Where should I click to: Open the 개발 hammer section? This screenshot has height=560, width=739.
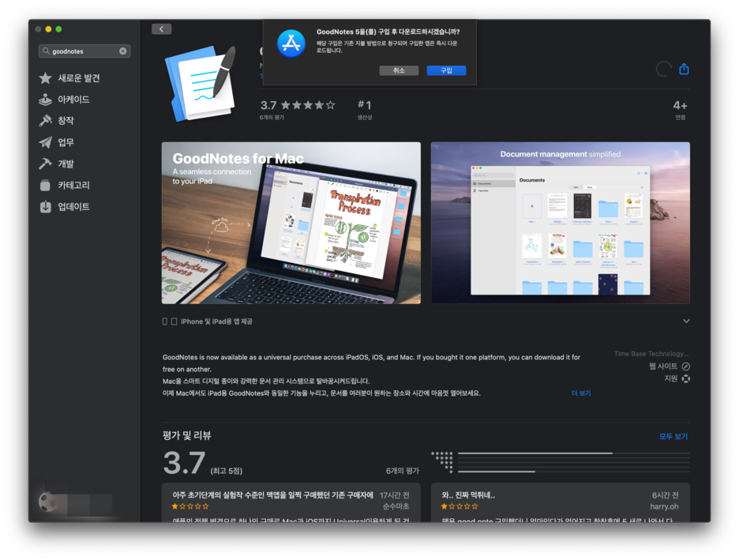tap(57, 163)
